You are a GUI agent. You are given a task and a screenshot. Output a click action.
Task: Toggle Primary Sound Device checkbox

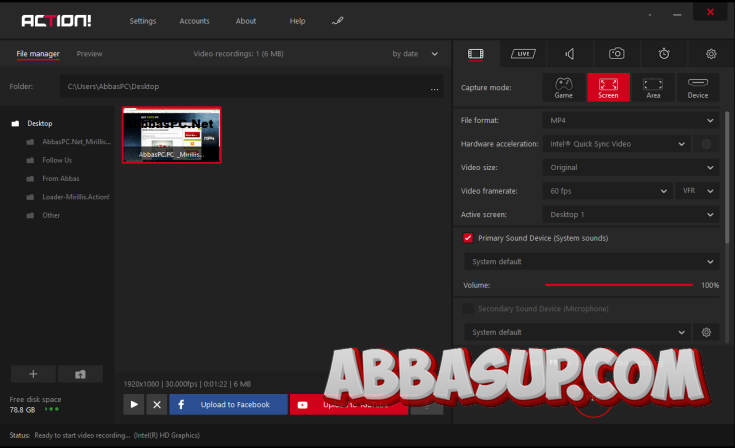pyautogui.click(x=468, y=238)
